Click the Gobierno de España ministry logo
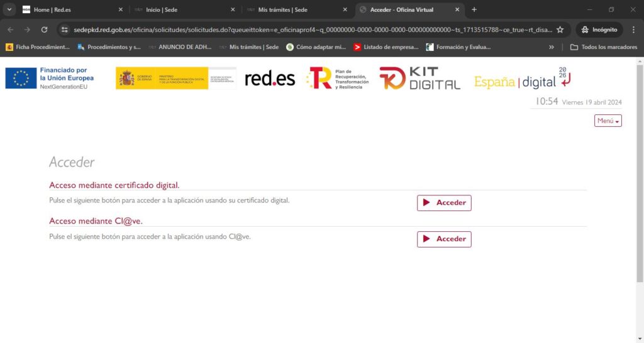644x343 pixels. (175, 79)
